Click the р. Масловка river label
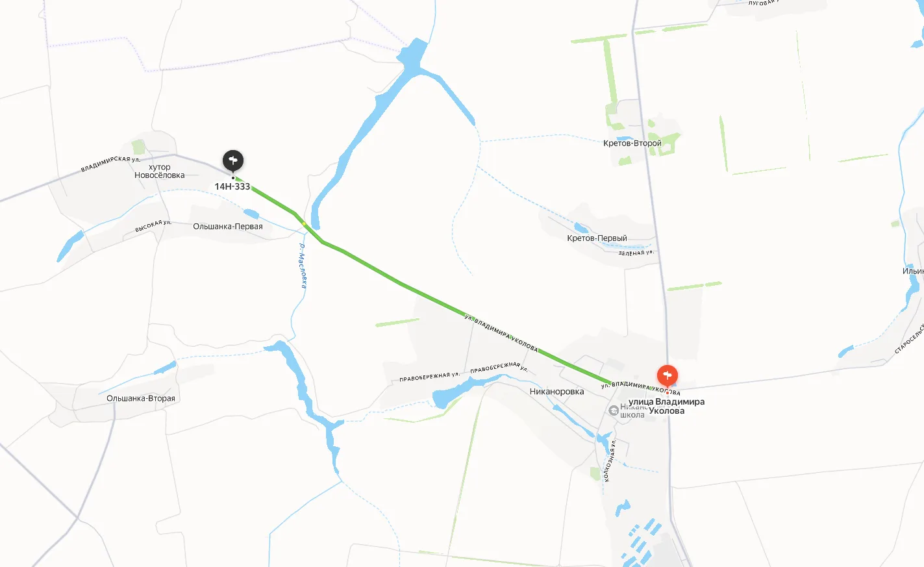The width and height of the screenshot is (924, 567). click(x=303, y=266)
